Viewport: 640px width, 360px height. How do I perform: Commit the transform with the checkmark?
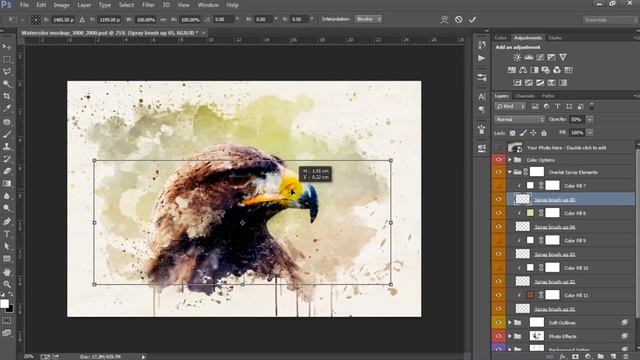(473, 20)
